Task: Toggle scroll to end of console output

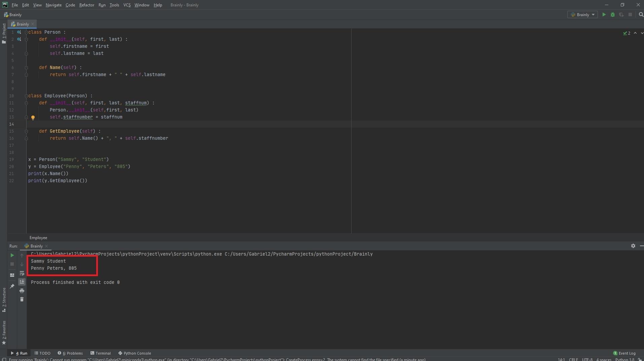Action: [x=22, y=282]
